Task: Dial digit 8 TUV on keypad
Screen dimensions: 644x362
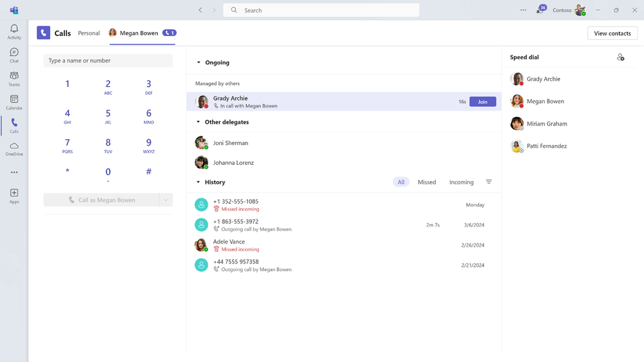Action: 108,146
